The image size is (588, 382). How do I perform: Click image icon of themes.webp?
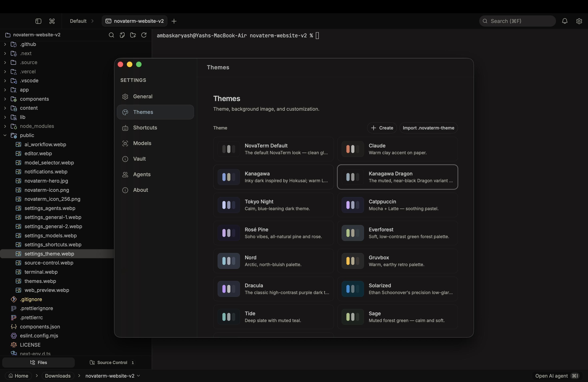(x=18, y=281)
